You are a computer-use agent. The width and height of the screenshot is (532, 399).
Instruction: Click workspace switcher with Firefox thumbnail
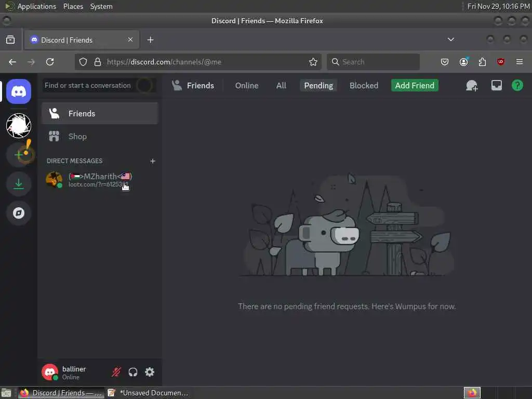click(x=472, y=393)
